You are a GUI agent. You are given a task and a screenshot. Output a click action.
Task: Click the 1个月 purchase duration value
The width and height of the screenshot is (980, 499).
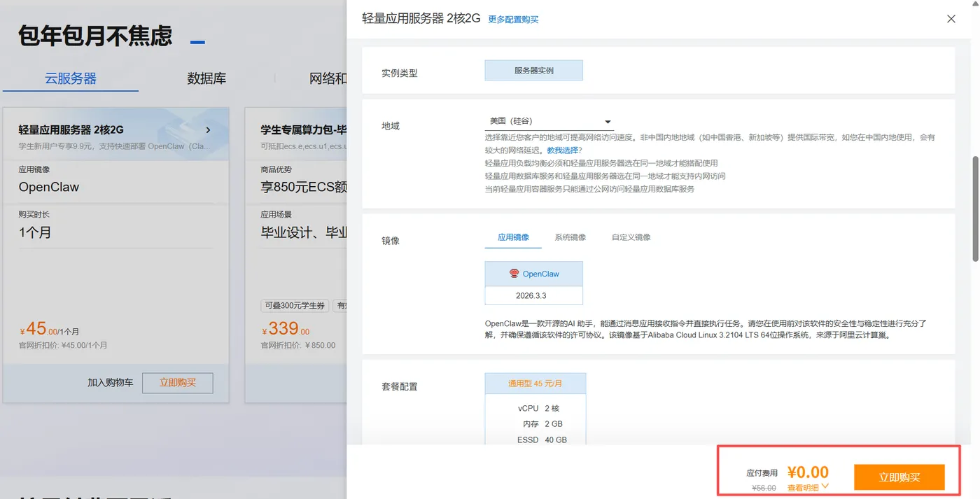click(35, 232)
